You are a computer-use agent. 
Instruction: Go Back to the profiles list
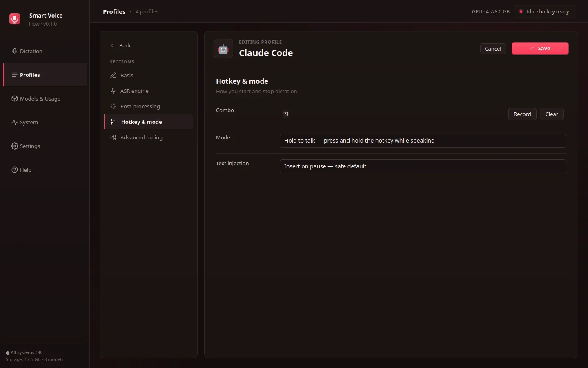tap(120, 45)
